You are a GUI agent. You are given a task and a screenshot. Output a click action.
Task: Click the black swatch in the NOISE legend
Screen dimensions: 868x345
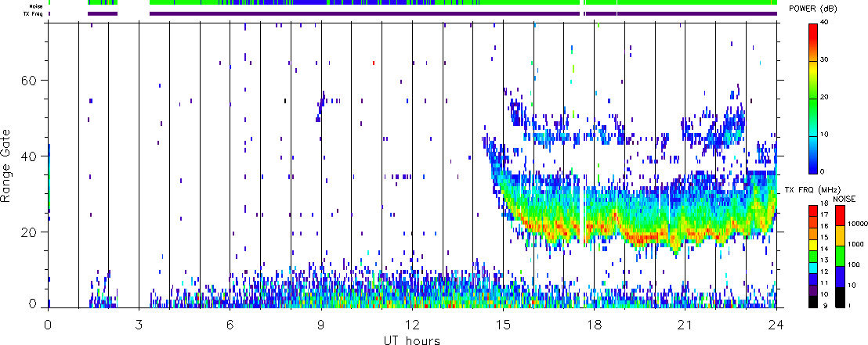point(841,297)
